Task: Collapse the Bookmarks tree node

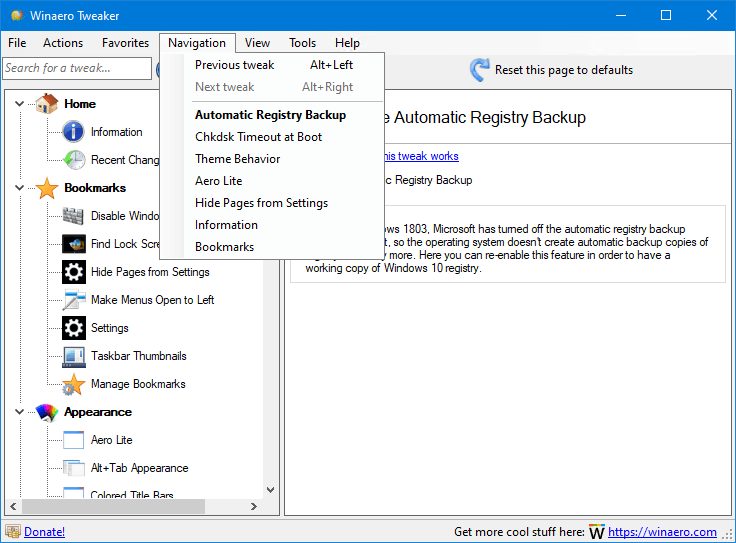Action: point(19,188)
